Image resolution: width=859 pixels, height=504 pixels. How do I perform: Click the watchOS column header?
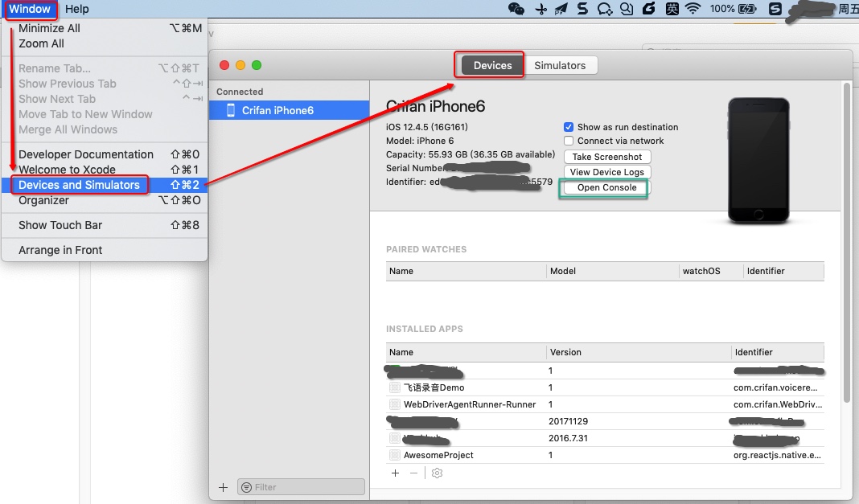(x=710, y=271)
